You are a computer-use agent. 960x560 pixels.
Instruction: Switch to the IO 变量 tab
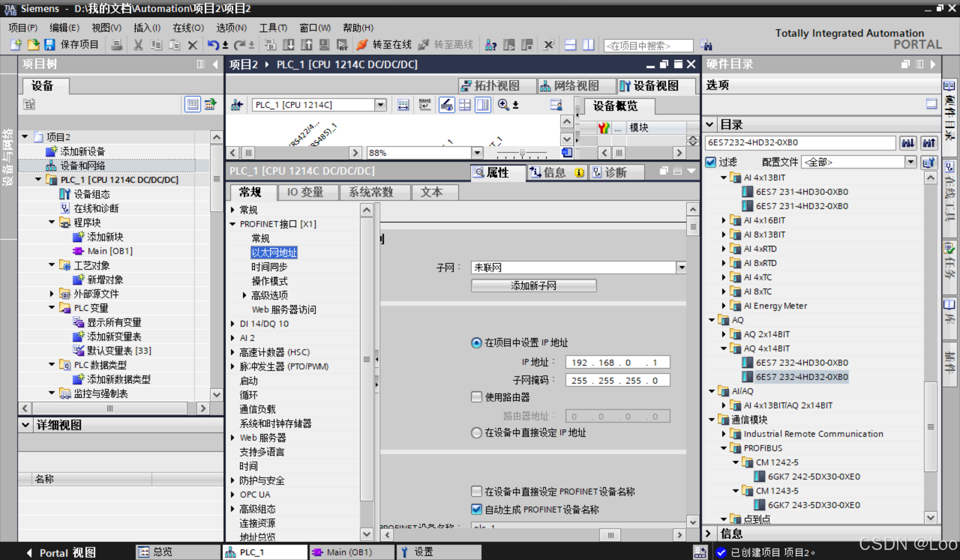point(305,192)
